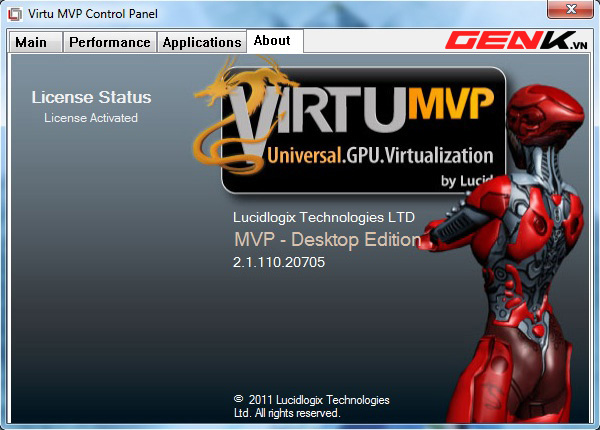Click the VirtuMVP dragon logo banner

click(350, 126)
